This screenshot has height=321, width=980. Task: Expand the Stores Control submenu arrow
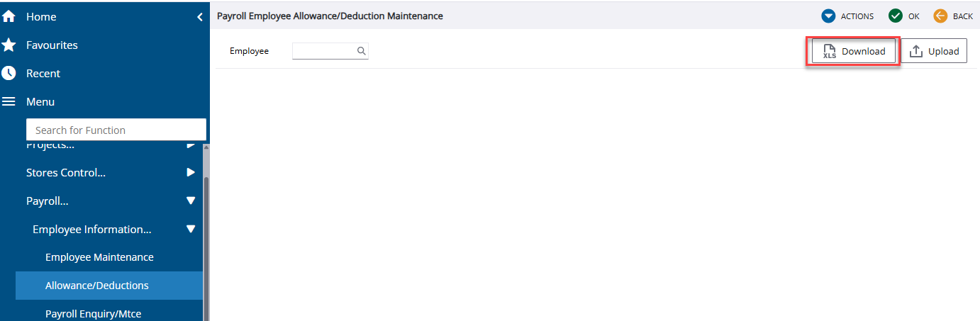point(190,172)
